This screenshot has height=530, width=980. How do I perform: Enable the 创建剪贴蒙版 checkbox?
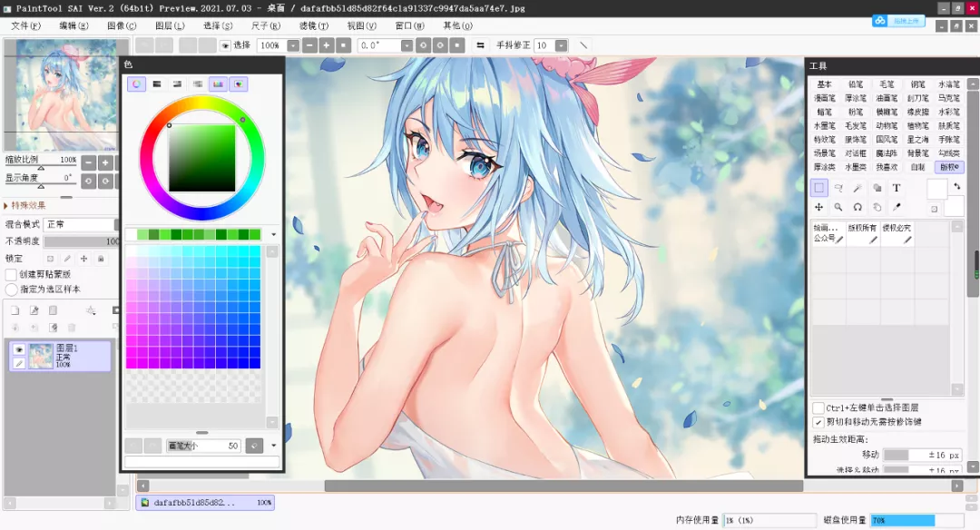coord(11,274)
